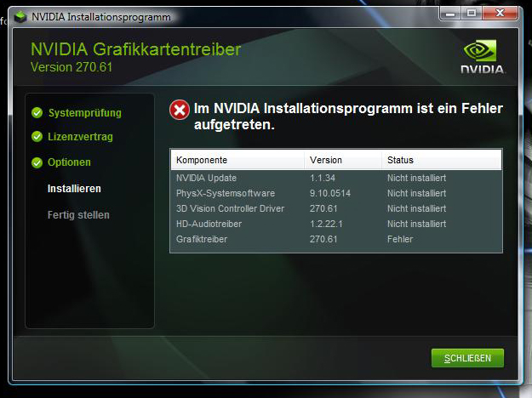The width and height of the screenshot is (532, 398).
Task: Click the NVIDIA Grafikkartentreiber heading
Action: pyautogui.click(x=135, y=49)
